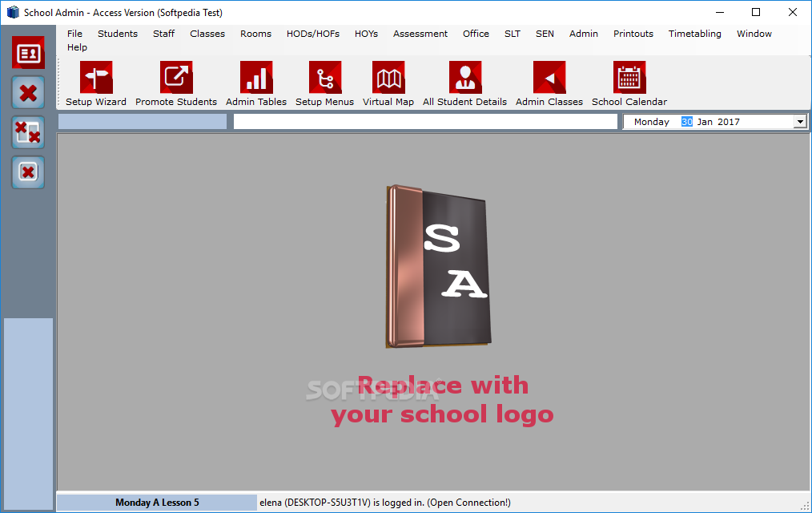The width and height of the screenshot is (812, 513).
Task: Open the Window menu
Action: [x=754, y=34]
